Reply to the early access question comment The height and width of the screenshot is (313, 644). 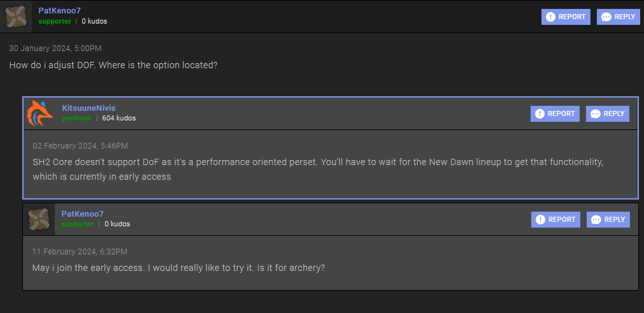[x=608, y=219]
